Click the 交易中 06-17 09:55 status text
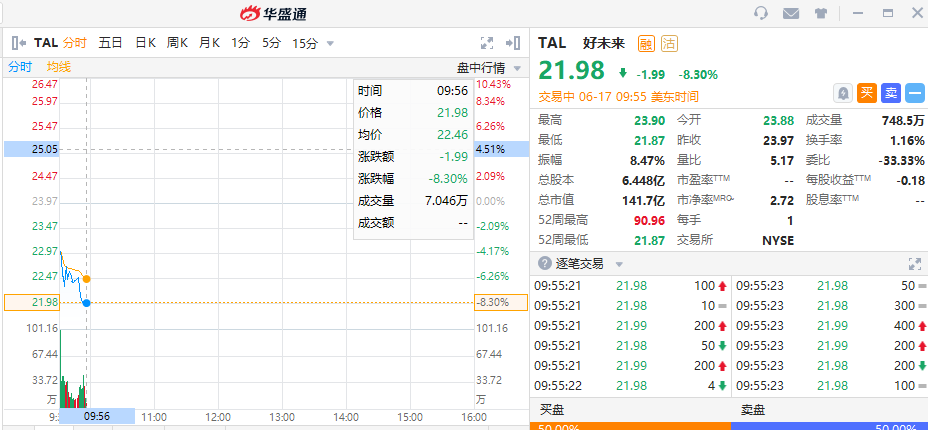 click(618, 96)
